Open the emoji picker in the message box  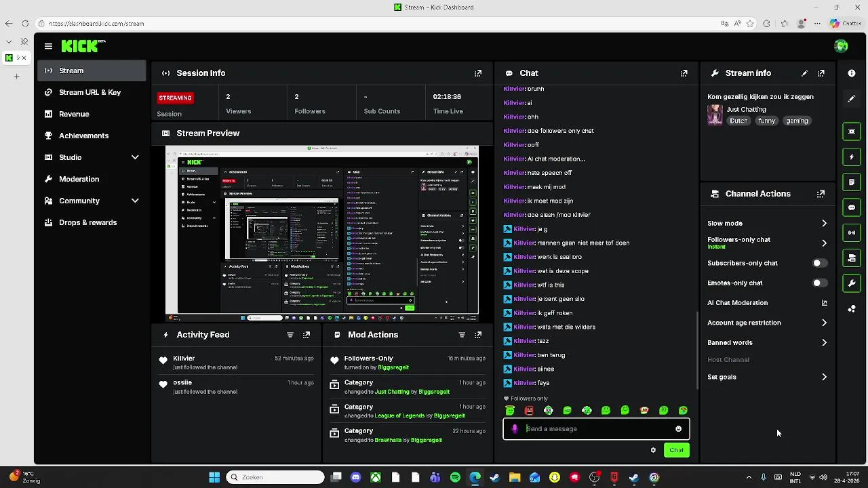(x=678, y=429)
